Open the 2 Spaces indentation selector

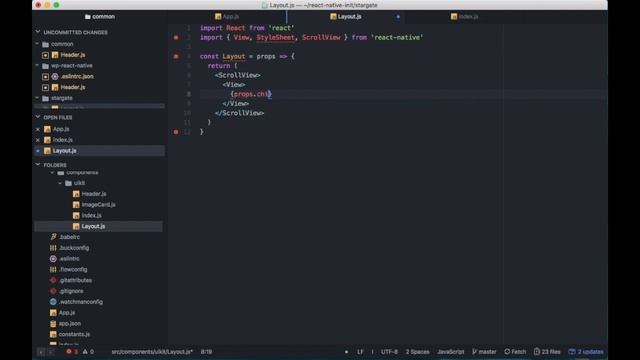coord(417,351)
